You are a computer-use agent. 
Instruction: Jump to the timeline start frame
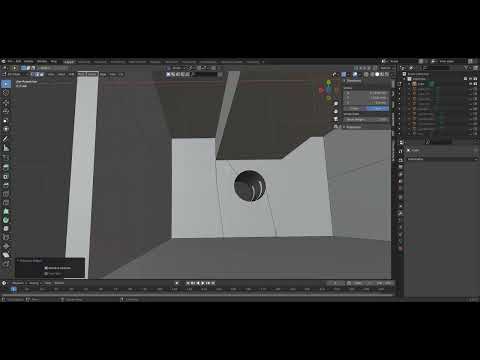click(x=187, y=283)
